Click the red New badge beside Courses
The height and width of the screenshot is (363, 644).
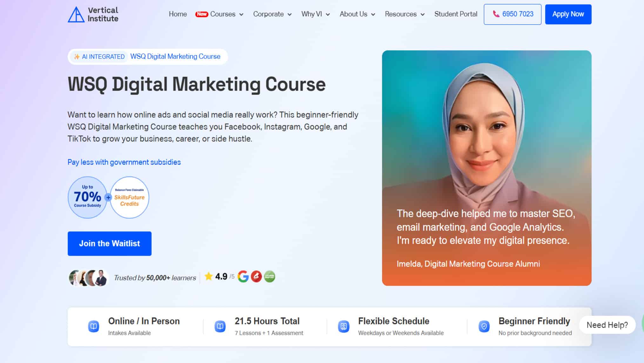tap(202, 14)
